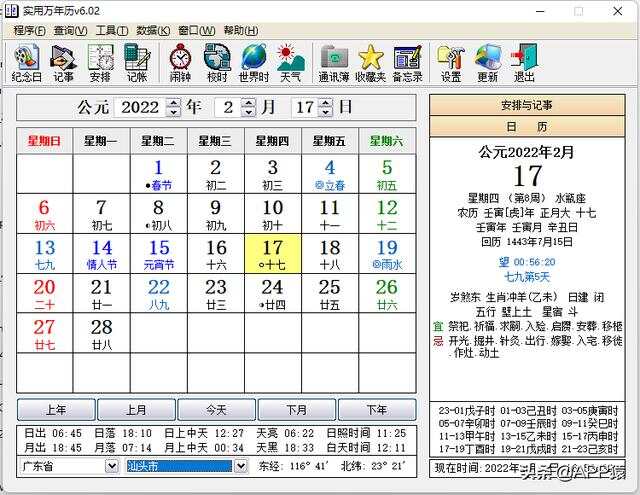
Task: Open the 世界时 world time tool
Action: 253,63
